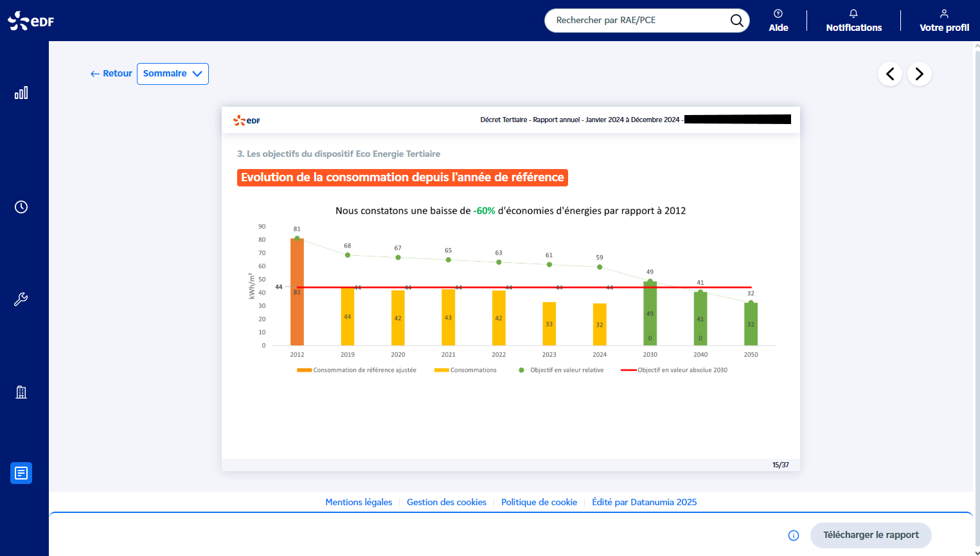Click the Retour back link
Screen dimensions: 980x556
(111, 74)
